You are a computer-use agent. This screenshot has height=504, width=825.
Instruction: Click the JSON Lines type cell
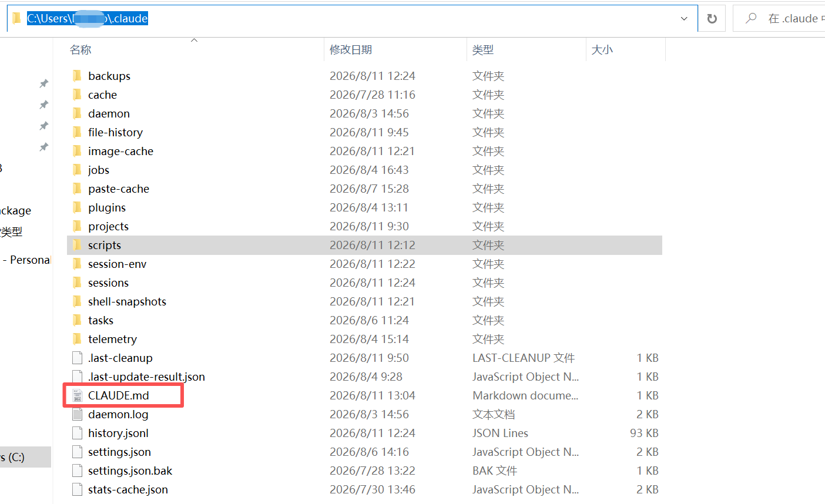point(500,433)
